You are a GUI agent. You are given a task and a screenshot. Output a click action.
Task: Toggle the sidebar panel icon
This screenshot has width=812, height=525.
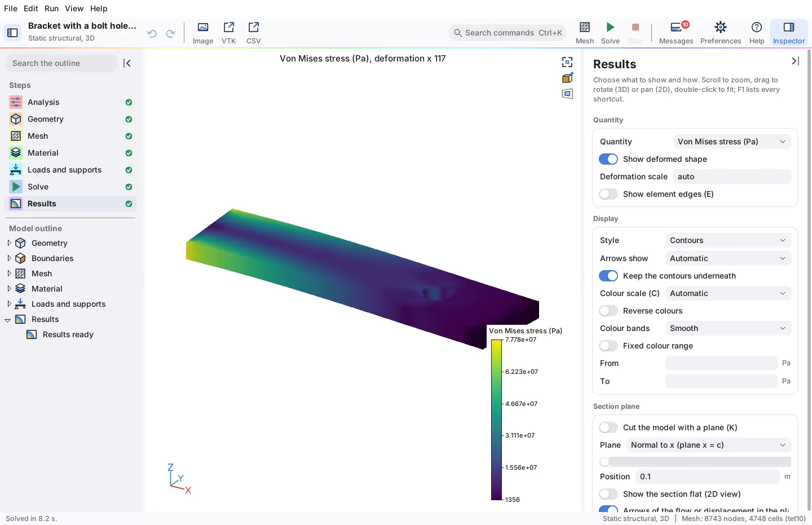(12, 33)
